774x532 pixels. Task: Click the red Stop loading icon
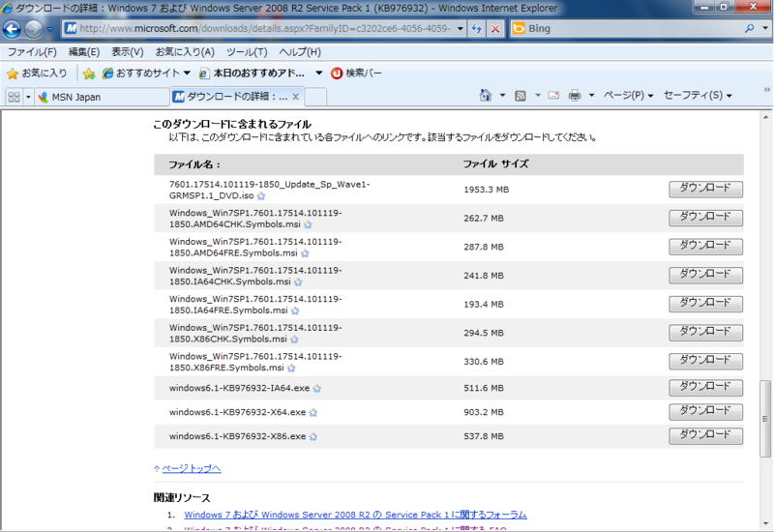495,29
